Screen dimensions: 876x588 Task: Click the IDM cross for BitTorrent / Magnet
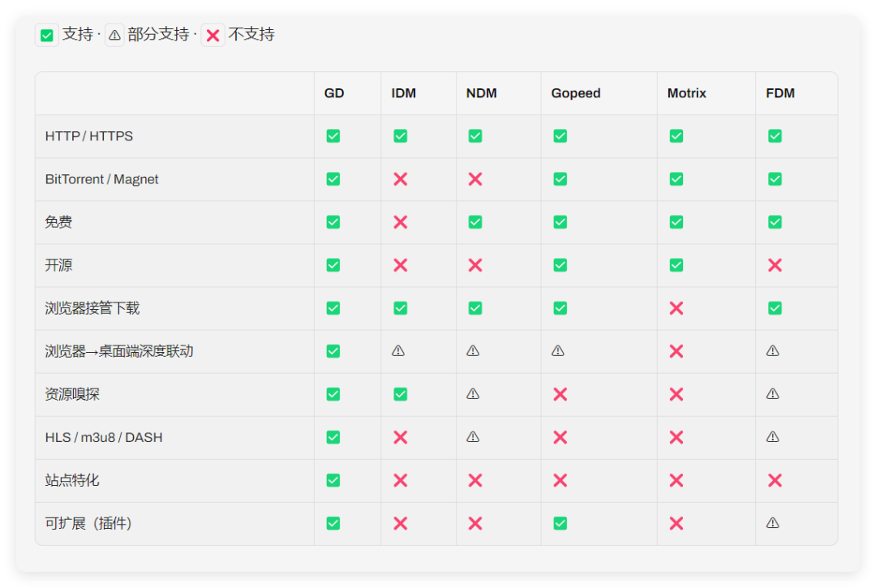pyautogui.click(x=401, y=179)
